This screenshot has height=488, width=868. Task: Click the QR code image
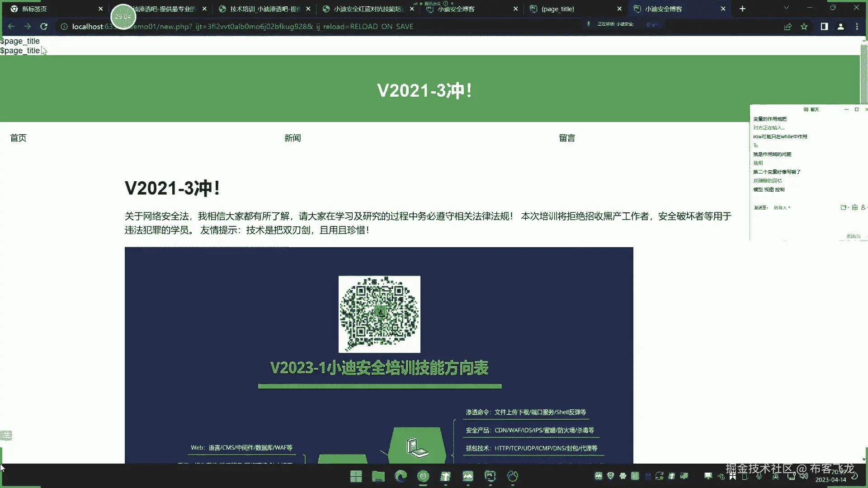[379, 314]
